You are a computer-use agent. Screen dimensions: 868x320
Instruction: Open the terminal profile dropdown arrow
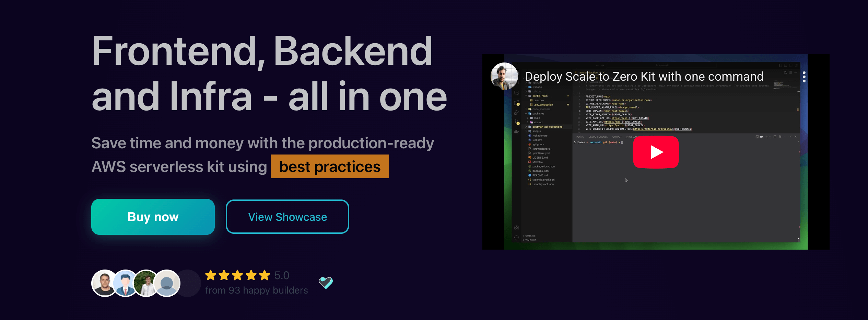(x=770, y=137)
